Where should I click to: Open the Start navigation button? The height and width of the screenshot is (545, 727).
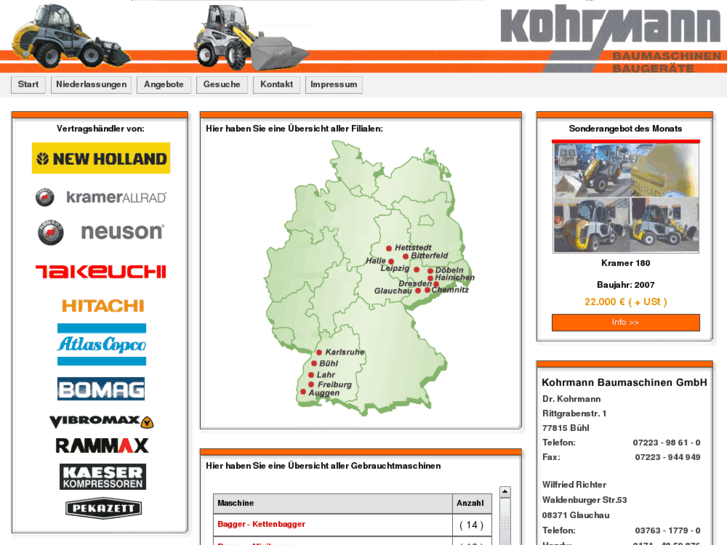point(28,84)
